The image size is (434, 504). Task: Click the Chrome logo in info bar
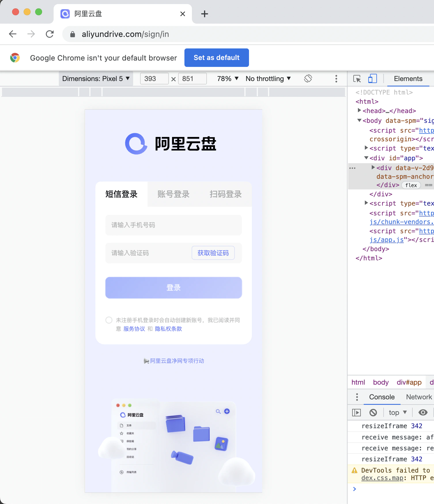pos(15,58)
